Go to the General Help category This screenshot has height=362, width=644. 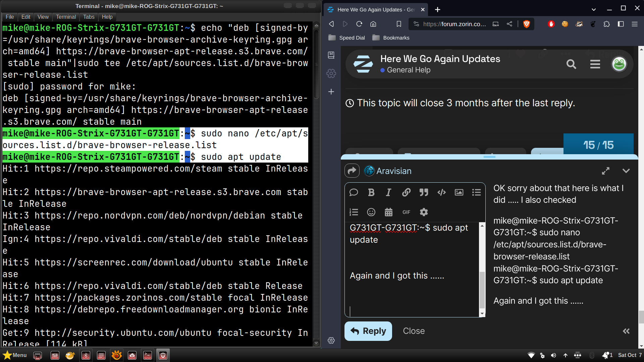pos(405,70)
